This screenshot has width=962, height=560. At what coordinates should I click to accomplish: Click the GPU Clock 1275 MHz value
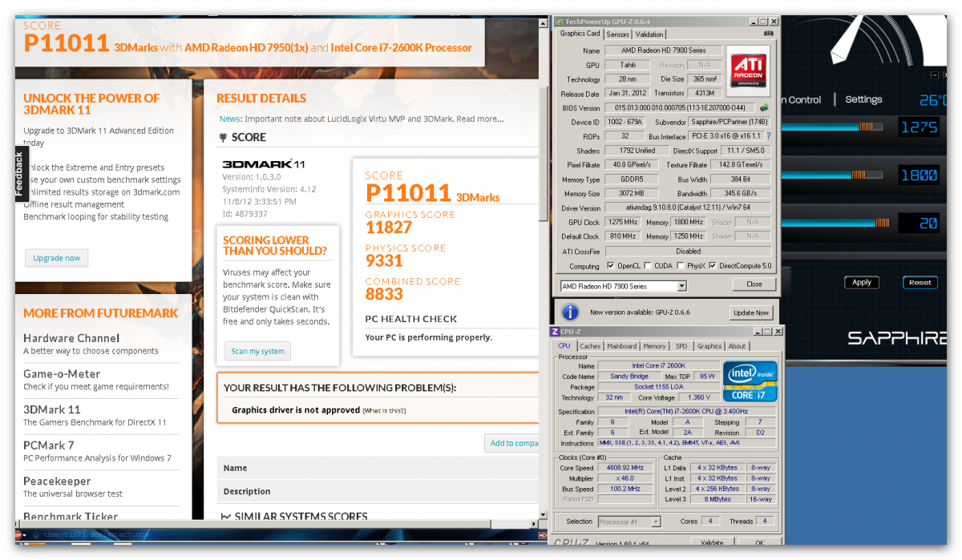pyautogui.click(x=623, y=222)
